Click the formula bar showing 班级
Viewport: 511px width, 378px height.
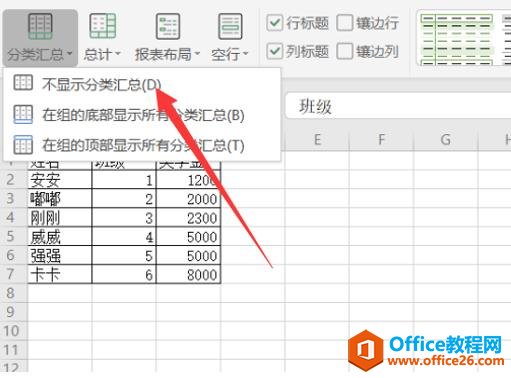point(398,106)
